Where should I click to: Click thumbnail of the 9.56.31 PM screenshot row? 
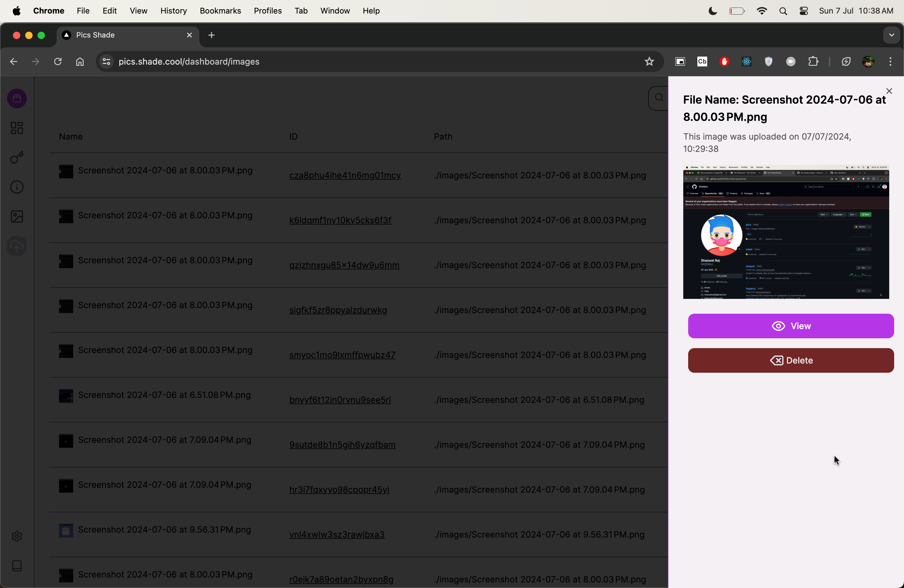[x=66, y=530]
